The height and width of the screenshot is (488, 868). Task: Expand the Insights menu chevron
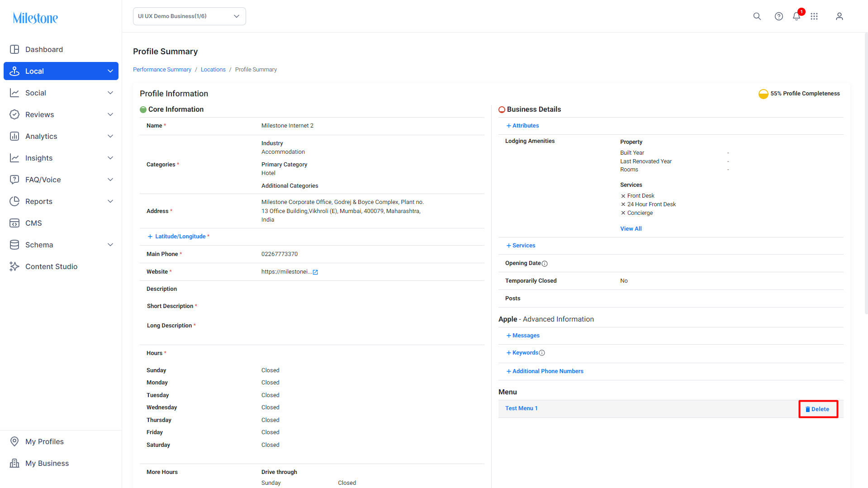click(110, 158)
